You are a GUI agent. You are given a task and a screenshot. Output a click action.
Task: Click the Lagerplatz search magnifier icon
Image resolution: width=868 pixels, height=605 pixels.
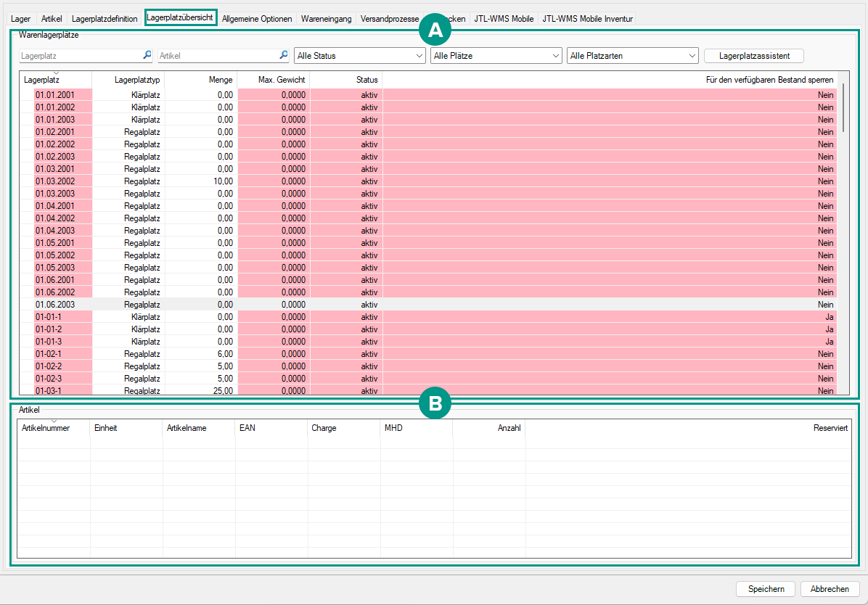coord(147,55)
